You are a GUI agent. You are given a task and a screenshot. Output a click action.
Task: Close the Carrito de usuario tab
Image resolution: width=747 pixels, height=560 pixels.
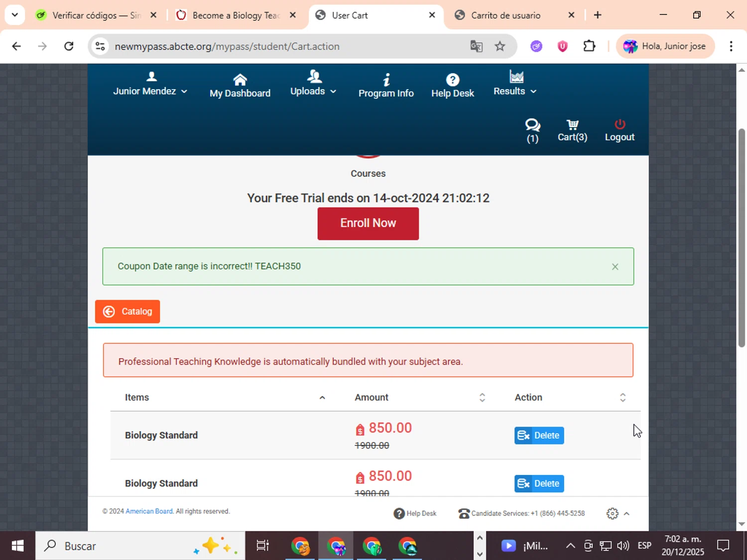click(571, 15)
